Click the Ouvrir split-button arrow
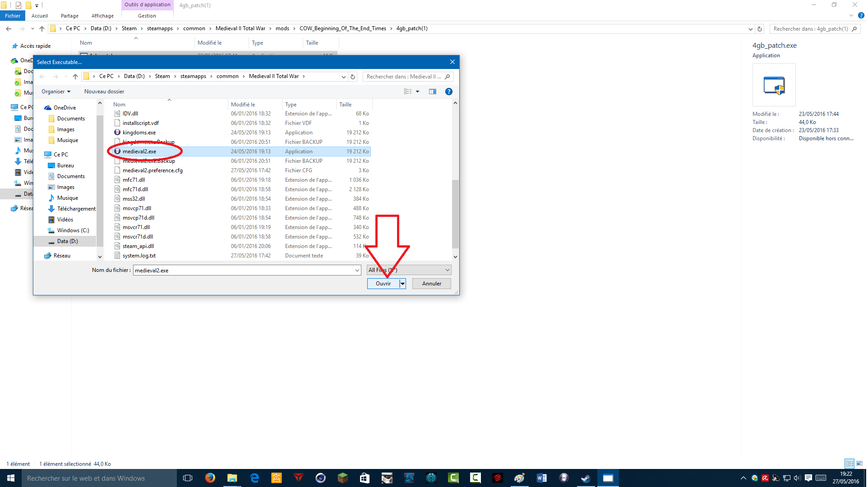Viewport: 868px width, 487px height. point(403,284)
